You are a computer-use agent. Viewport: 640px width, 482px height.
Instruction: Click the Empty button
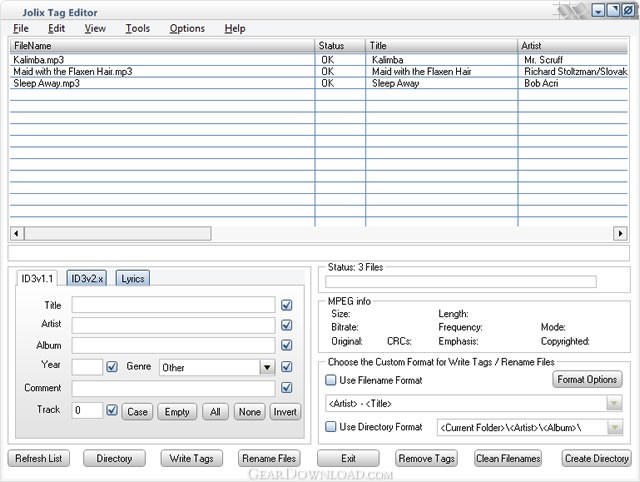pyautogui.click(x=177, y=412)
